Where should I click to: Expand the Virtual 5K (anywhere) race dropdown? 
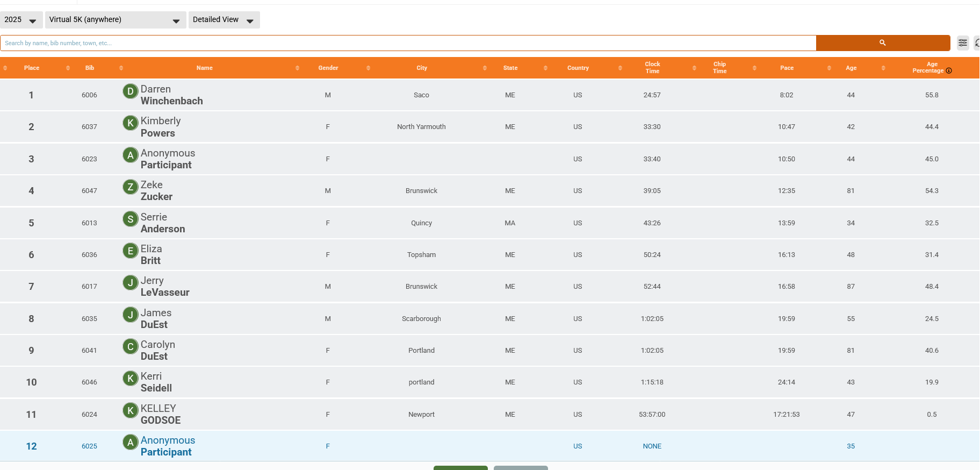click(x=115, y=20)
